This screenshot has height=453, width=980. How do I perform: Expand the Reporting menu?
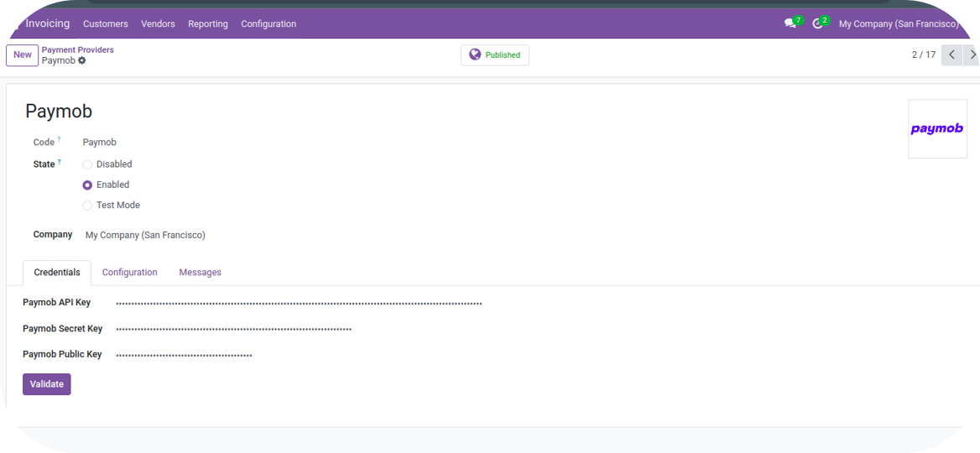[x=207, y=23]
